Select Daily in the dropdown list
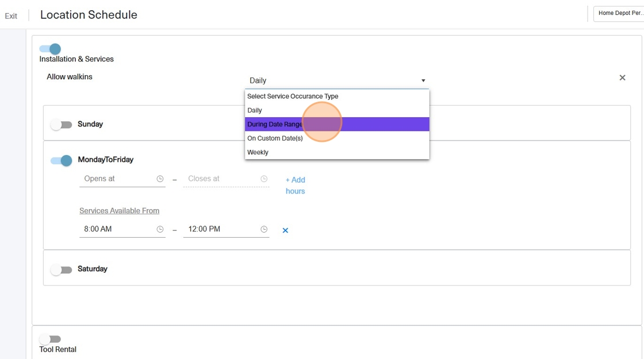Viewport: 644px width, 359px height. point(255,110)
